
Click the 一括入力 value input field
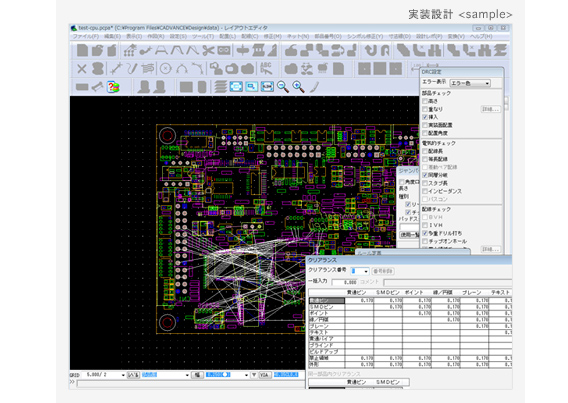[345, 282]
